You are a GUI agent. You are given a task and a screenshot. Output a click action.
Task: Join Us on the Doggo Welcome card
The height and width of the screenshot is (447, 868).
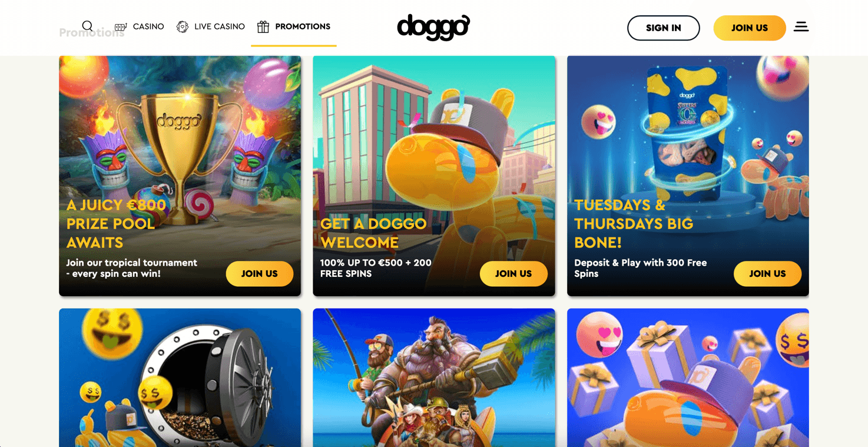[513, 274]
